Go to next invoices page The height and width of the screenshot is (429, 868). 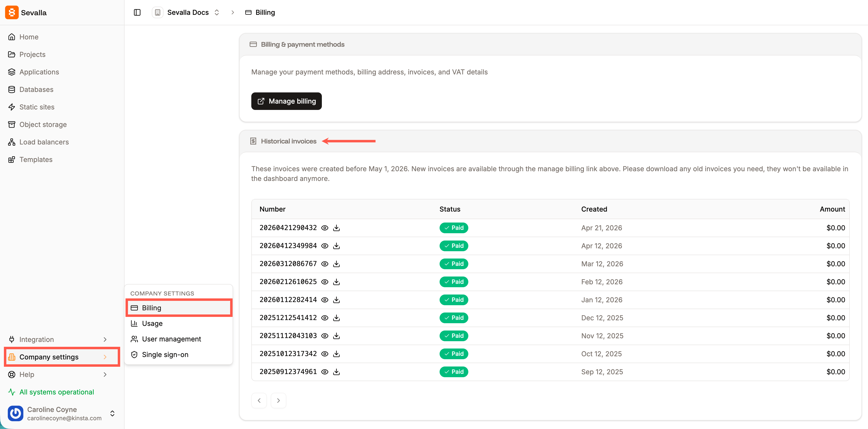pyautogui.click(x=278, y=400)
